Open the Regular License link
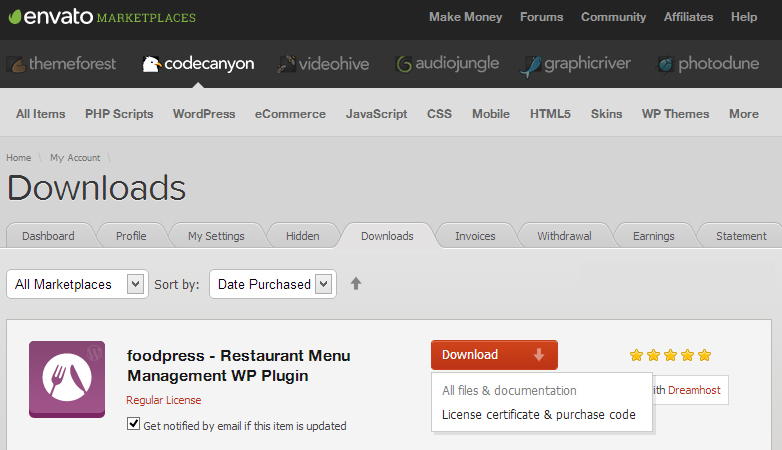The height and width of the screenshot is (450, 782). [164, 400]
